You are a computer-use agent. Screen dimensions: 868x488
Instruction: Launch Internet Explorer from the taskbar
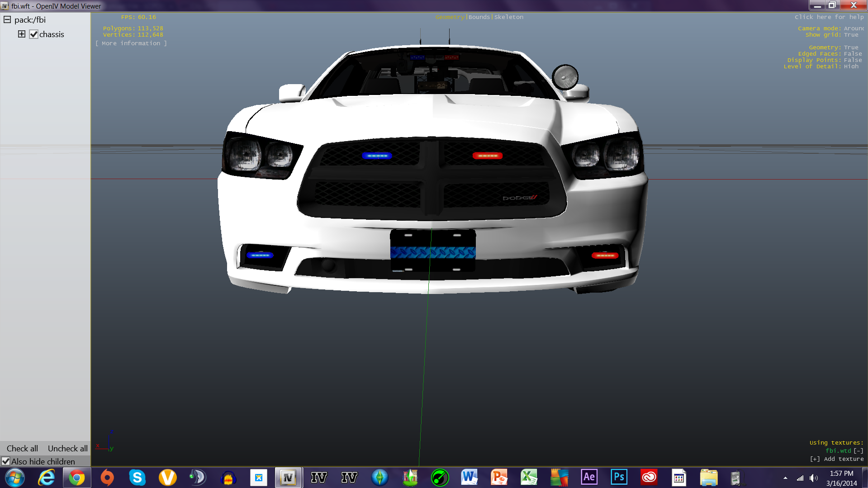(x=46, y=478)
